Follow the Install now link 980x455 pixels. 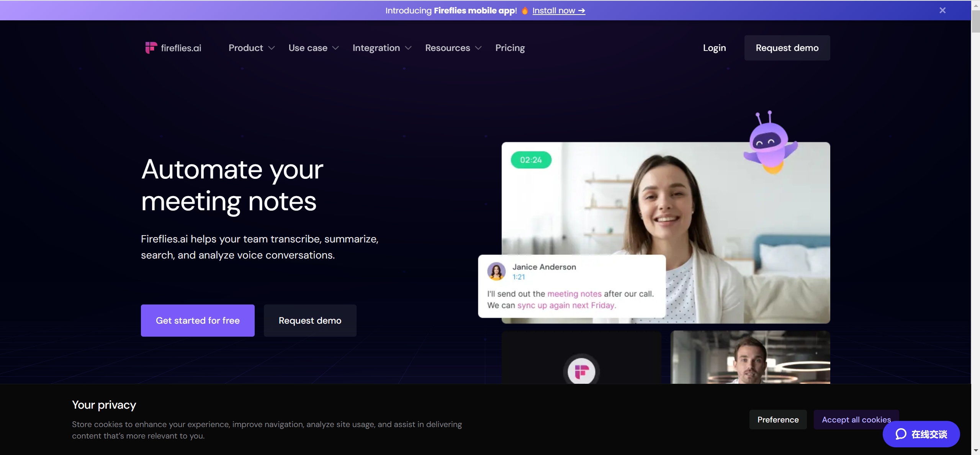(x=559, y=10)
